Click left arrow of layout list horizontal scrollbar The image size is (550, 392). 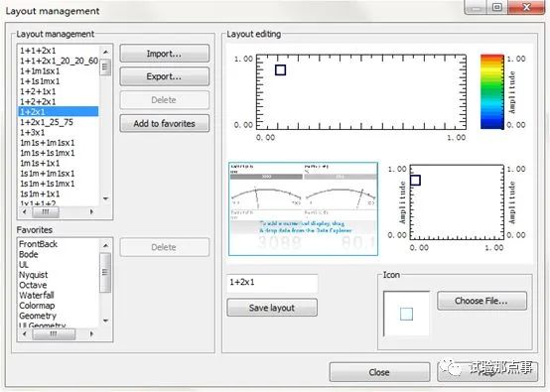pos(24,211)
